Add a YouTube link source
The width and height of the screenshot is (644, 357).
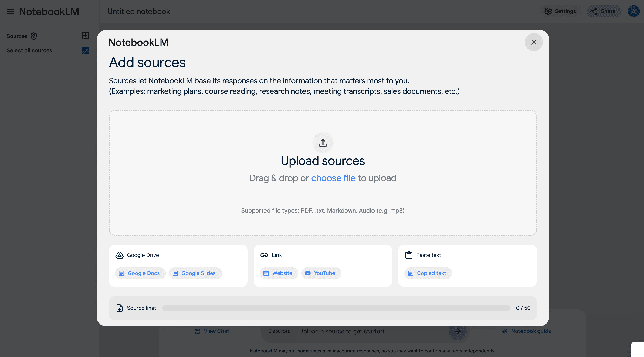321,273
